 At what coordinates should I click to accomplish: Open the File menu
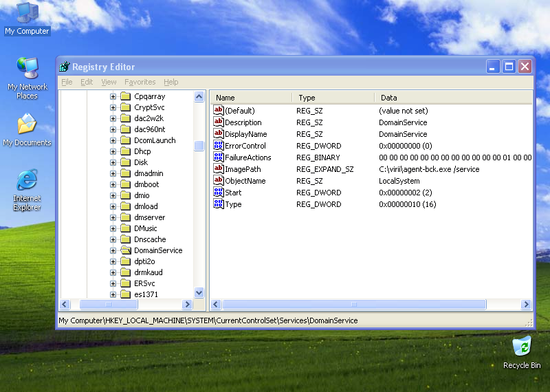coord(67,82)
